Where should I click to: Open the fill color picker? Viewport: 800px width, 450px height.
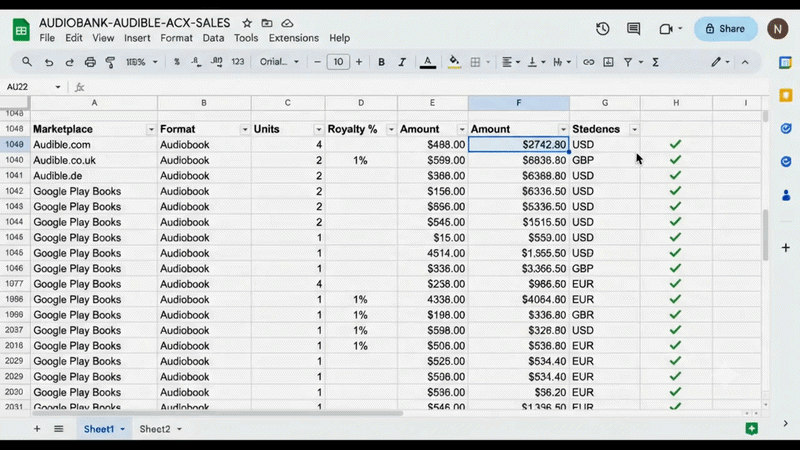(454, 62)
